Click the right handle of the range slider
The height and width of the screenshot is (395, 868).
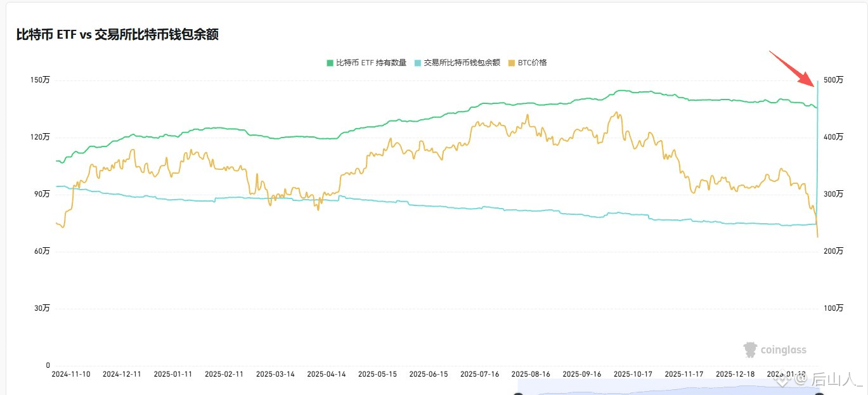819,394
